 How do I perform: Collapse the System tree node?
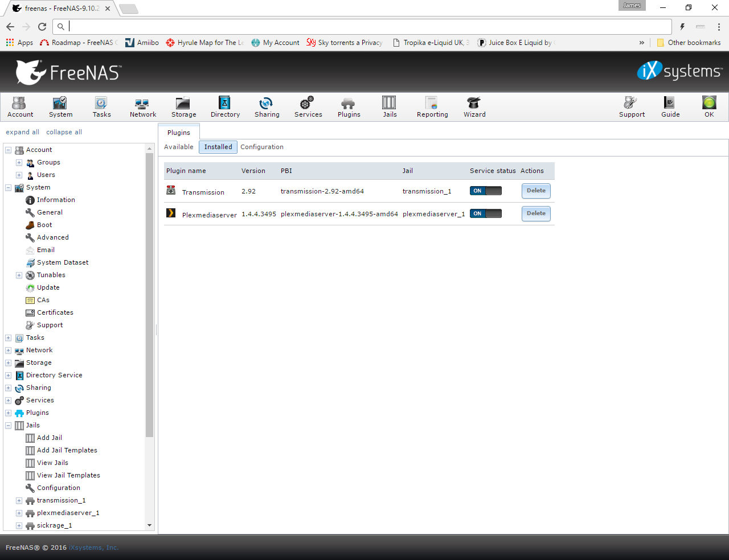9,188
